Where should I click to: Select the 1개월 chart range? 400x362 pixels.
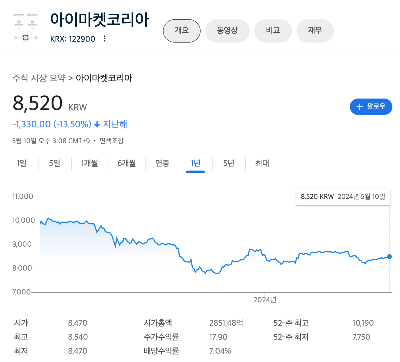pos(89,163)
